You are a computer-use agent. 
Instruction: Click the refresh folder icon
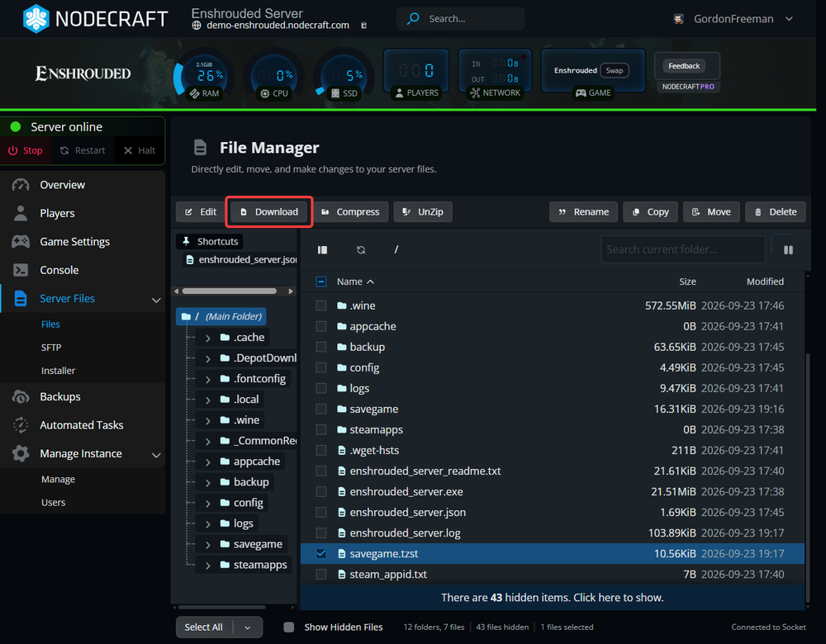point(361,249)
